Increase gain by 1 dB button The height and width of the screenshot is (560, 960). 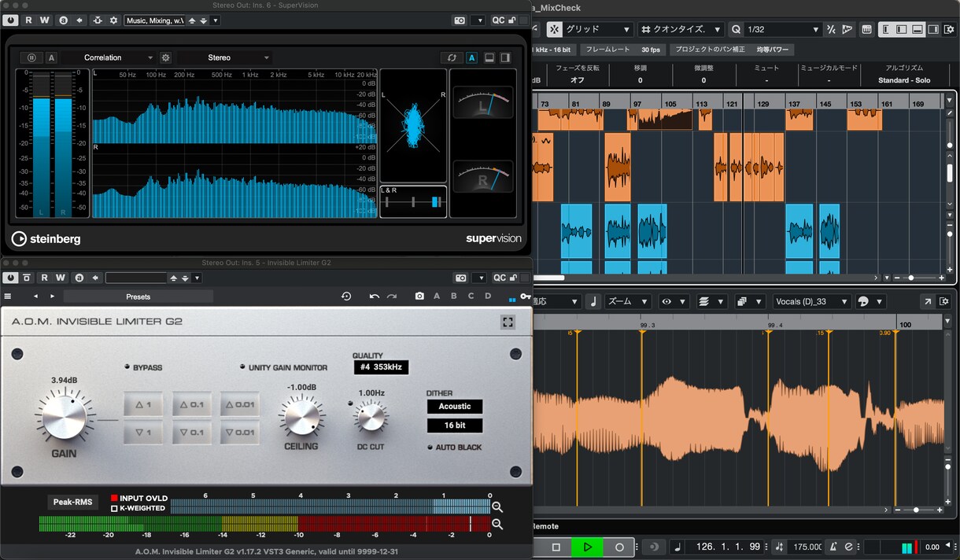coord(143,404)
